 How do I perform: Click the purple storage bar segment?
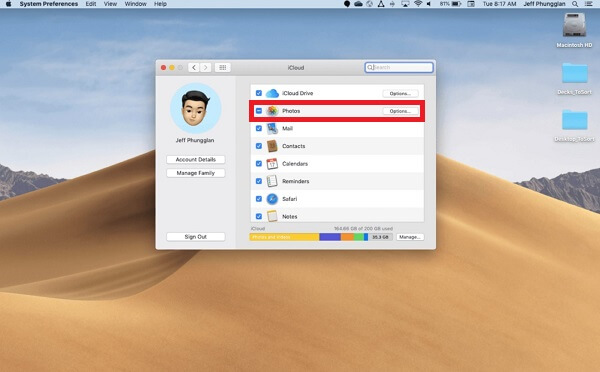[x=330, y=237]
